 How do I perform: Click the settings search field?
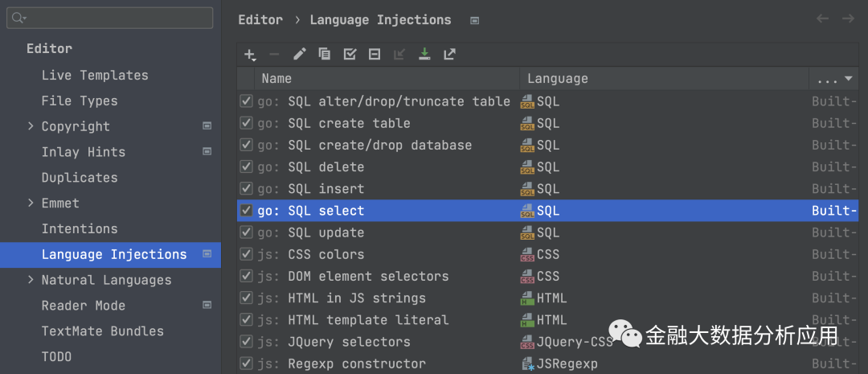(x=111, y=18)
